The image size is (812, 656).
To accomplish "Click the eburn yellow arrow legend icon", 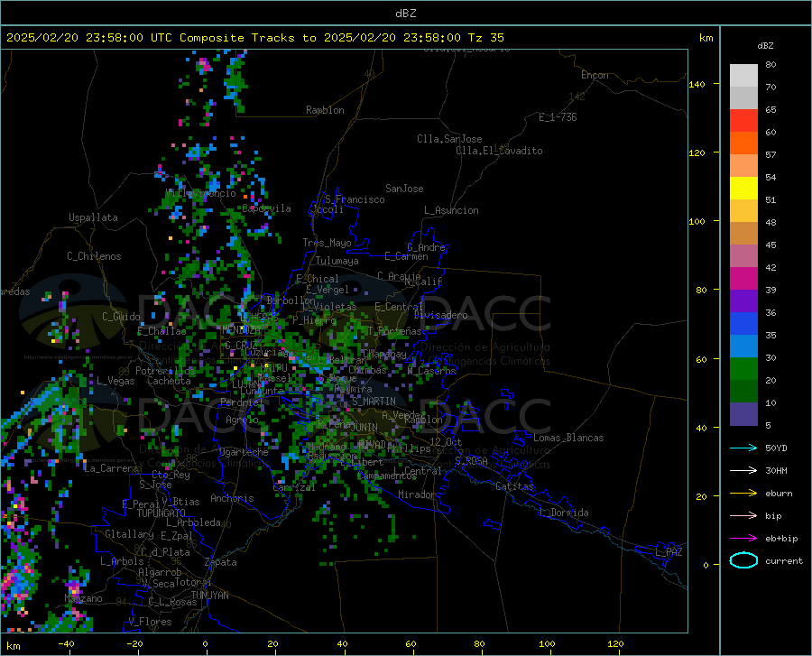I will tap(743, 494).
